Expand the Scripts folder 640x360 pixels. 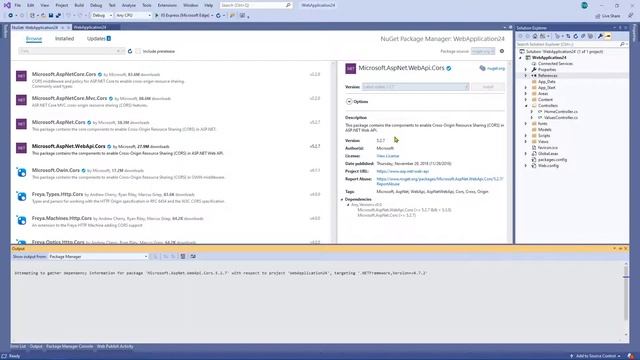pyautogui.click(x=526, y=136)
